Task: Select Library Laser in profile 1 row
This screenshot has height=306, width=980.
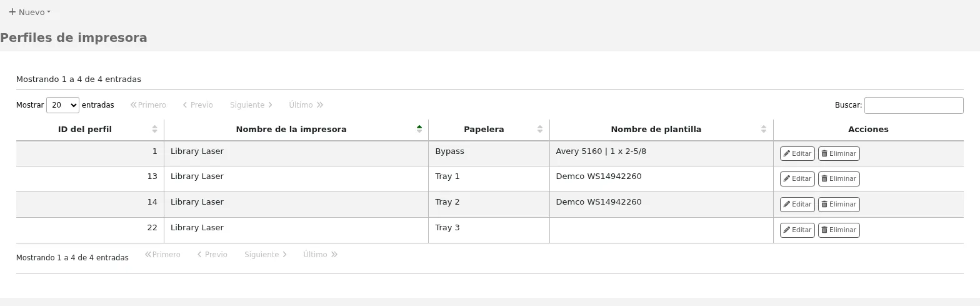Action: pos(296,153)
